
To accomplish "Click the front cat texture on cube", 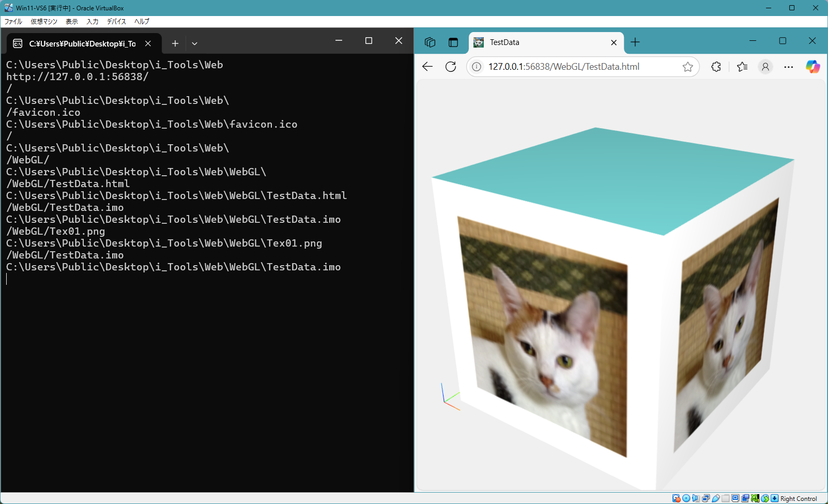I will click(x=544, y=336).
